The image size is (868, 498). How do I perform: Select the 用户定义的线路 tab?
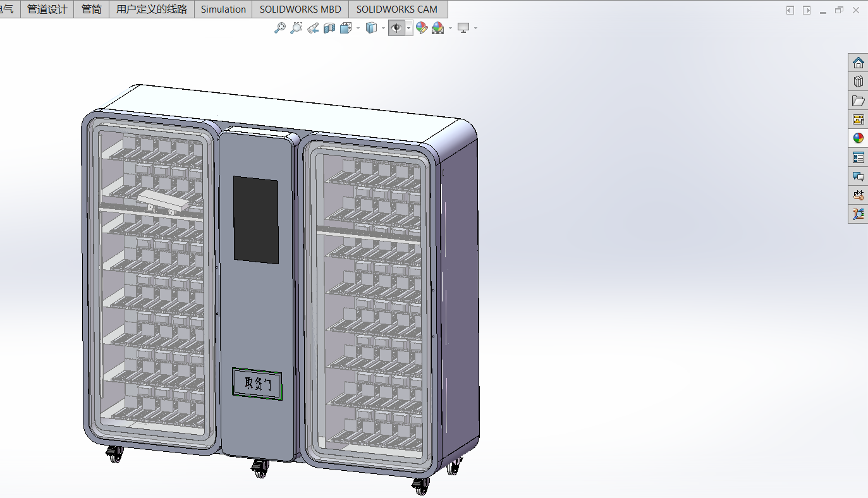coord(152,9)
